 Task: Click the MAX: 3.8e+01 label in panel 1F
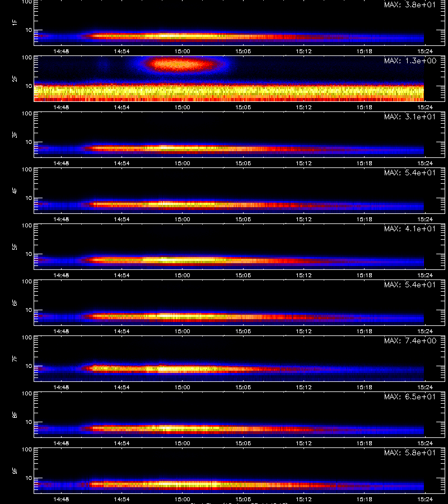click(410, 5)
